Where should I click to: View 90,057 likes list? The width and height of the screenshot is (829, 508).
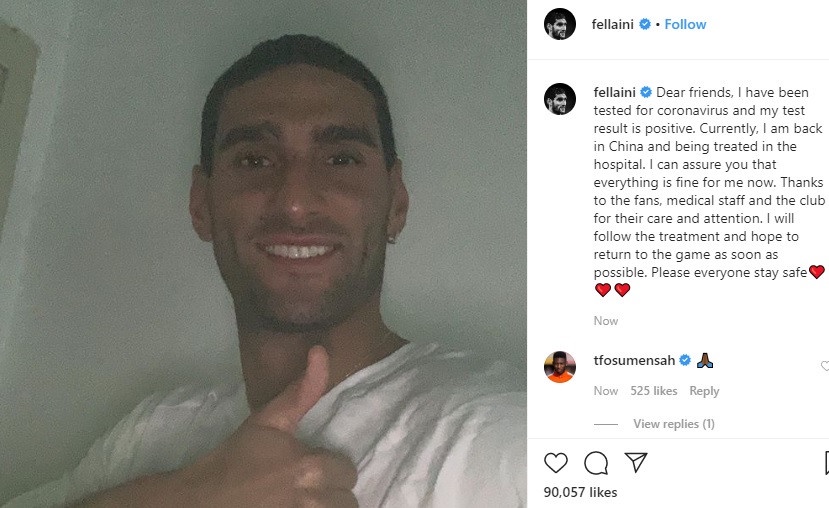click(580, 492)
